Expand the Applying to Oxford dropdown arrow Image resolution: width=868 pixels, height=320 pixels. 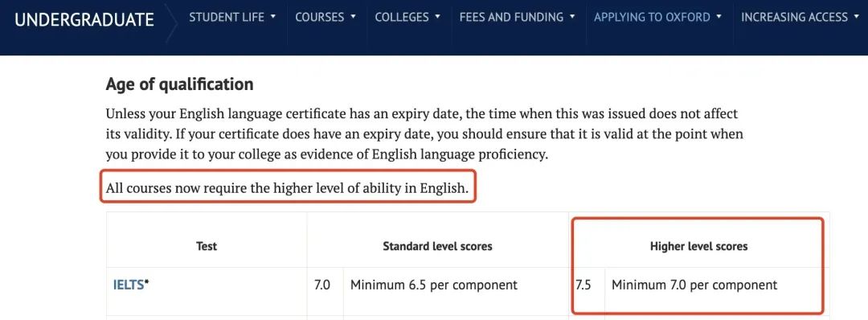719,17
